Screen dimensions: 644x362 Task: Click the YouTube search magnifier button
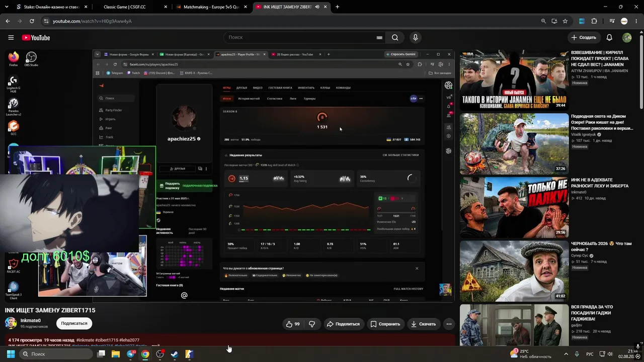[395, 38]
